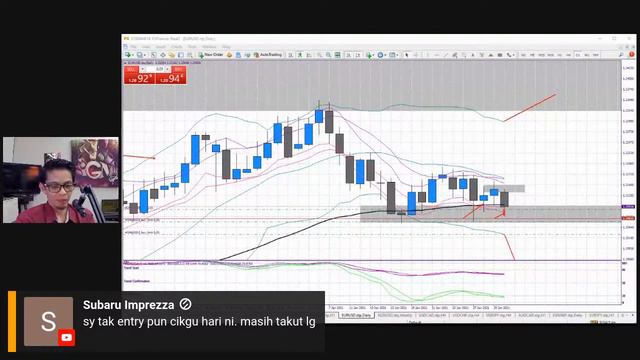640x360 pixels.
Task: Increase volume with the up arrow
Action: click(x=167, y=69)
